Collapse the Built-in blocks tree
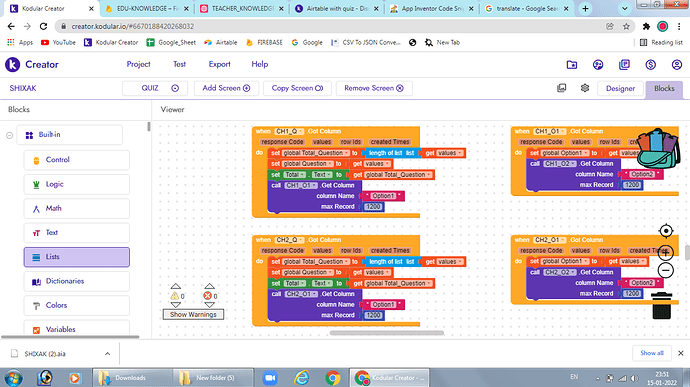 (x=10, y=135)
